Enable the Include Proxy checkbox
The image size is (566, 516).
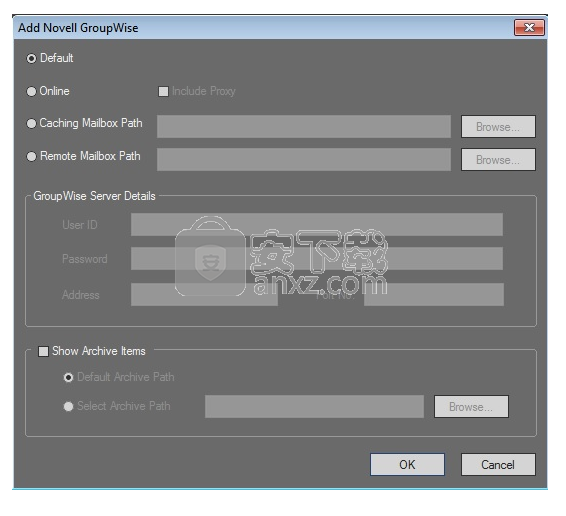[163, 91]
